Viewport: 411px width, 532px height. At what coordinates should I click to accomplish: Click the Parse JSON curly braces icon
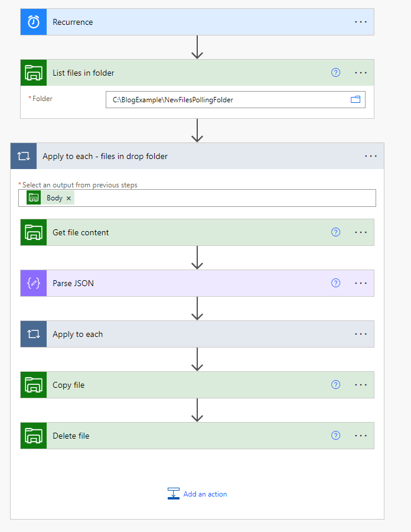[x=34, y=283]
